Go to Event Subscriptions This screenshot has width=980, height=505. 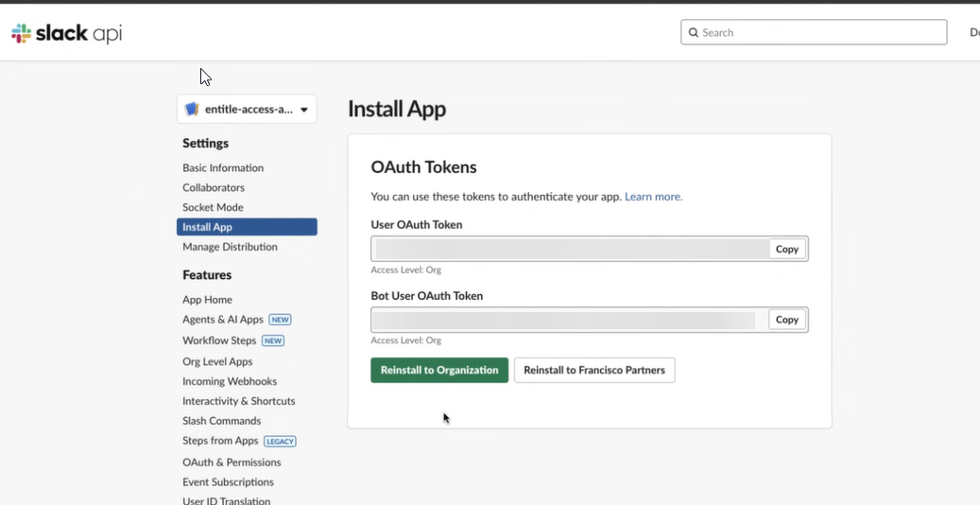pyautogui.click(x=228, y=482)
